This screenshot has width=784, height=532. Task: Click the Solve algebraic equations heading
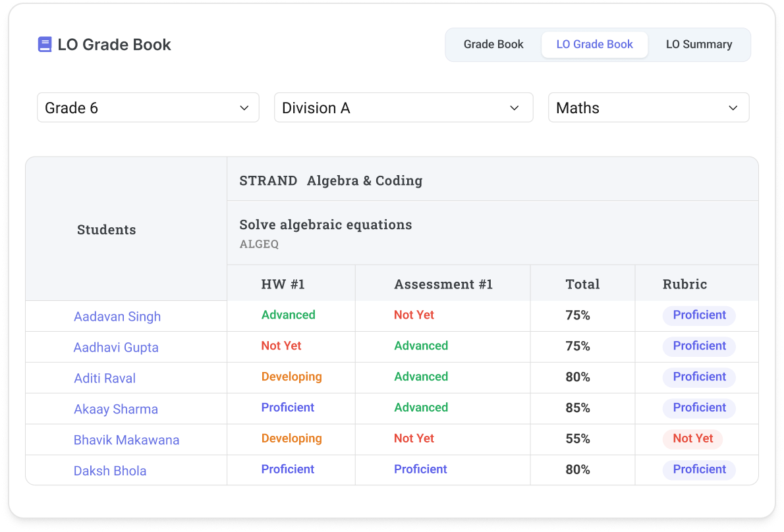[x=325, y=225]
